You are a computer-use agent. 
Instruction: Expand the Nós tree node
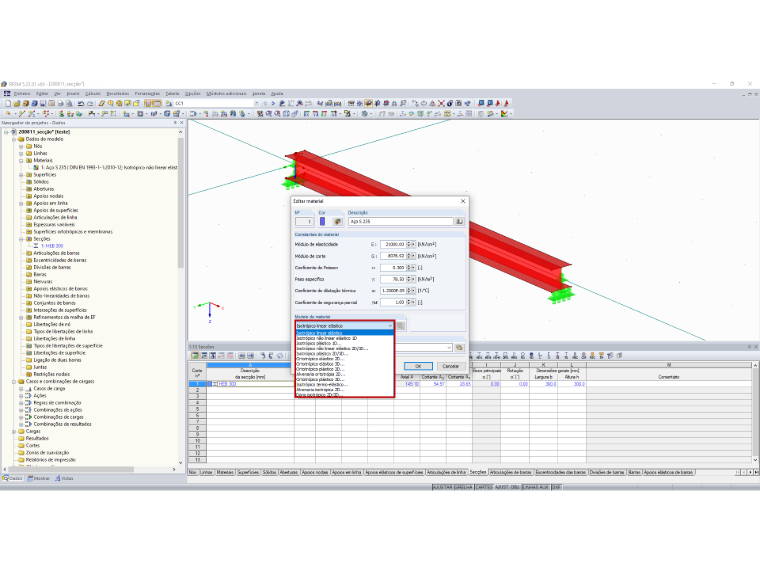tap(21, 146)
